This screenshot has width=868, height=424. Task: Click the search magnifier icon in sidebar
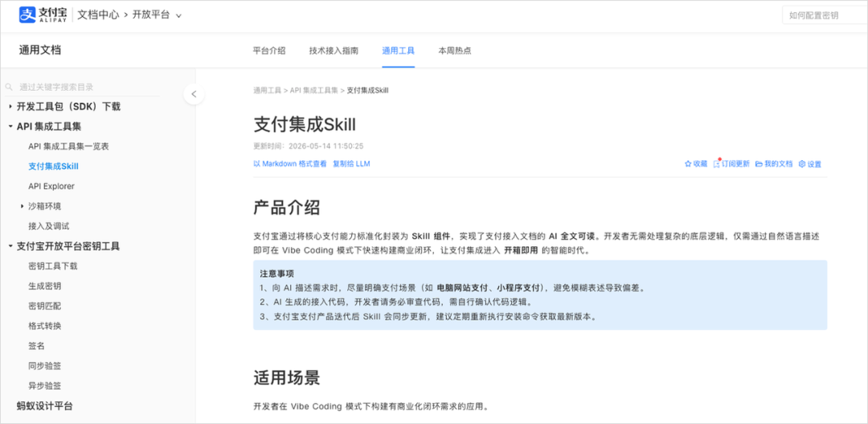click(9, 87)
